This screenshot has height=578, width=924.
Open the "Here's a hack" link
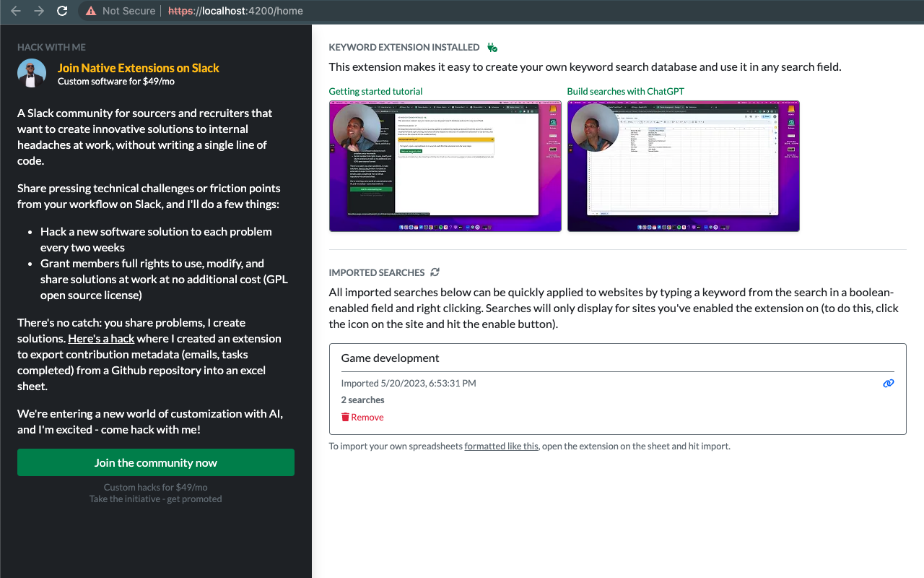[x=101, y=338]
